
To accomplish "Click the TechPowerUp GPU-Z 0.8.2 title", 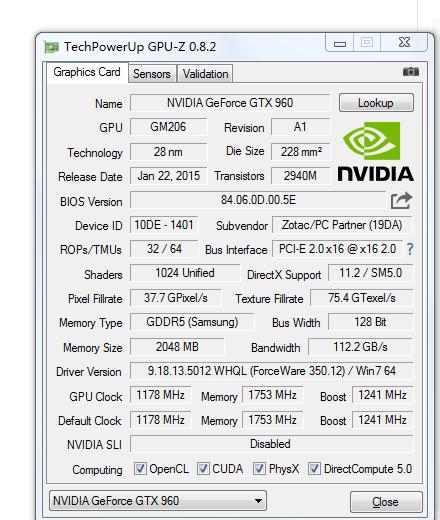I will (140, 47).
